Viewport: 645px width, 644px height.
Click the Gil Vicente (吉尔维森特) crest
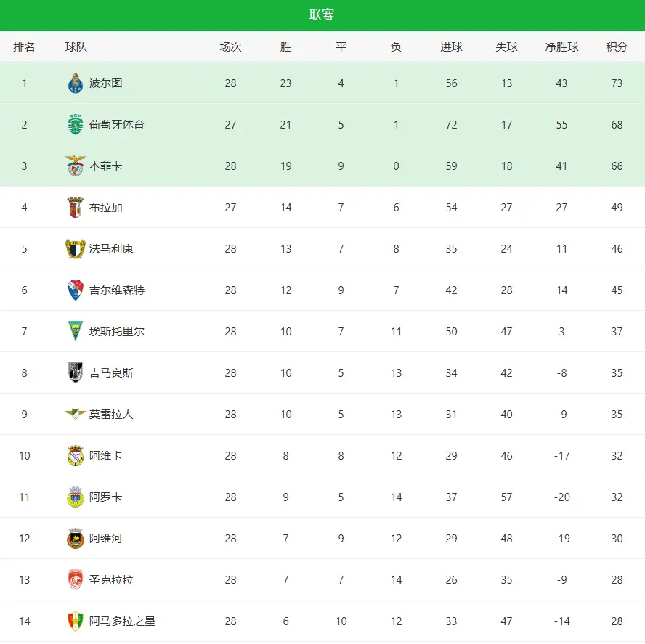pyautogui.click(x=76, y=290)
